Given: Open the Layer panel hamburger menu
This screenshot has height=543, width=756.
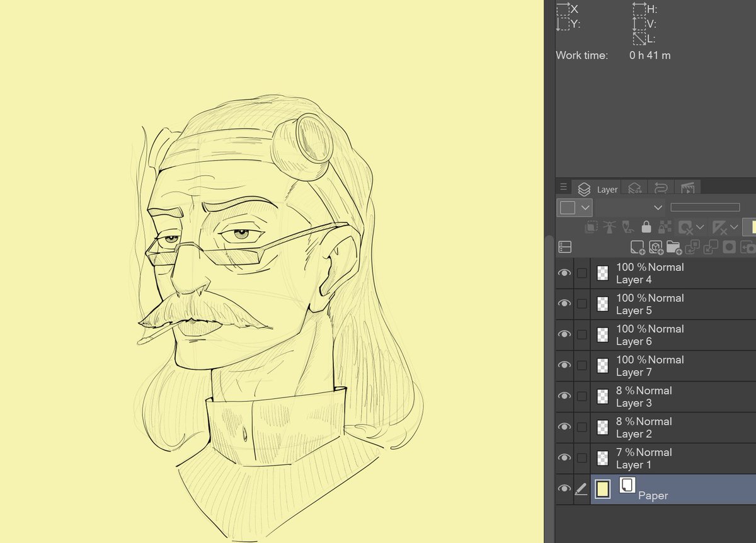Looking at the screenshot, I should pos(563,188).
